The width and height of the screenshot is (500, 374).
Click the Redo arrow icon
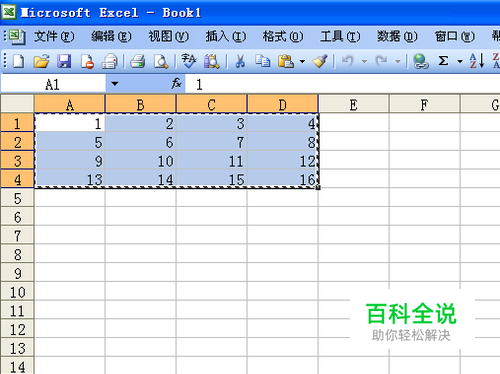click(x=381, y=61)
